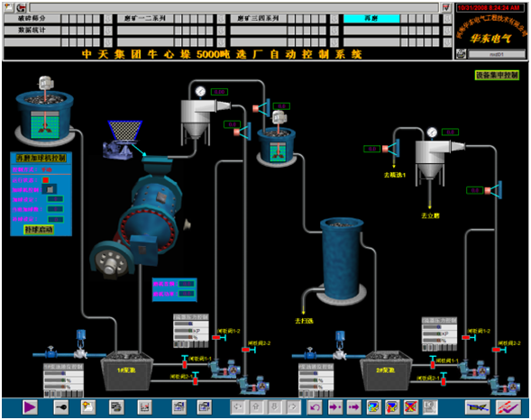This screenshot has height=420, width=531.
Task: Click the purple play arrow icon
Action: [x=30, y=407]
